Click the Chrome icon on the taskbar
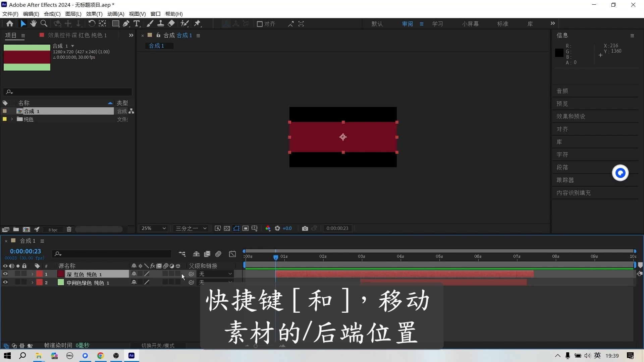 (101, 356)
